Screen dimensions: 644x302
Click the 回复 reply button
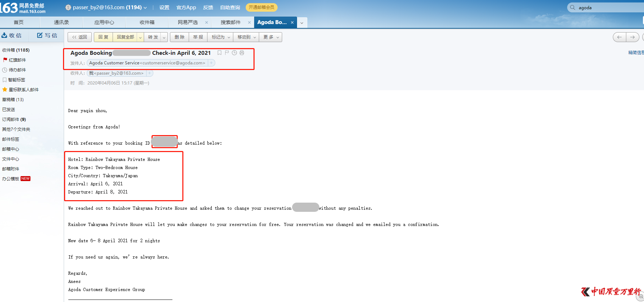(103, 37)
